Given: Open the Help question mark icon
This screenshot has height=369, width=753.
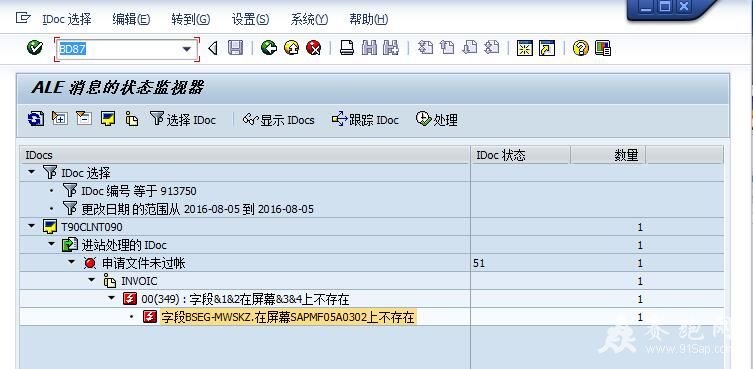Looking at the screenshot, I should 581,48.
